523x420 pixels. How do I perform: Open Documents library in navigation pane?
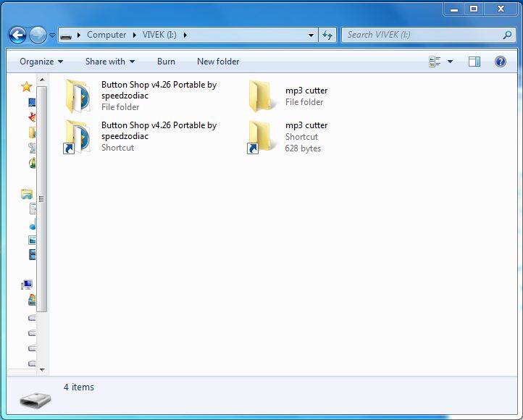coord(33,209)
